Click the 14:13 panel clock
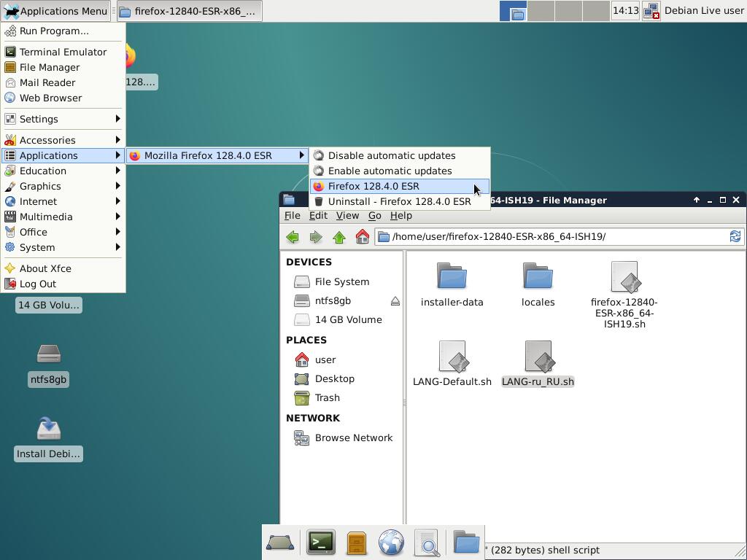747x560 pixels. tap(625, 10)
